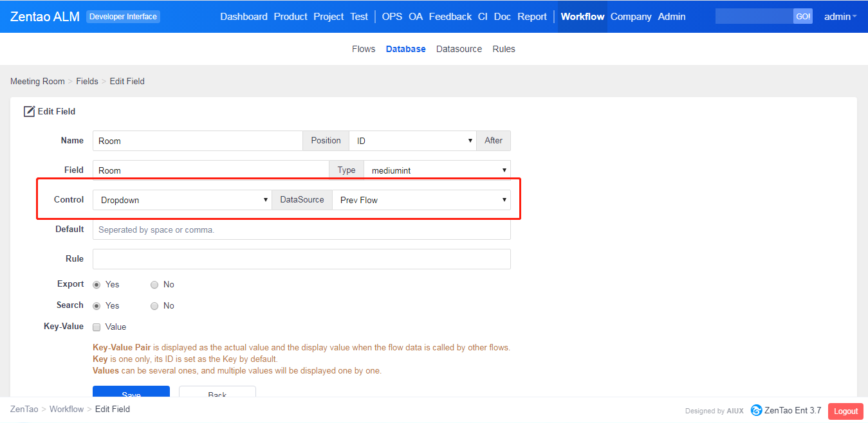Open the admin user menu
The height and width of the screenshot is (423, 868).
tap(840, 17)
